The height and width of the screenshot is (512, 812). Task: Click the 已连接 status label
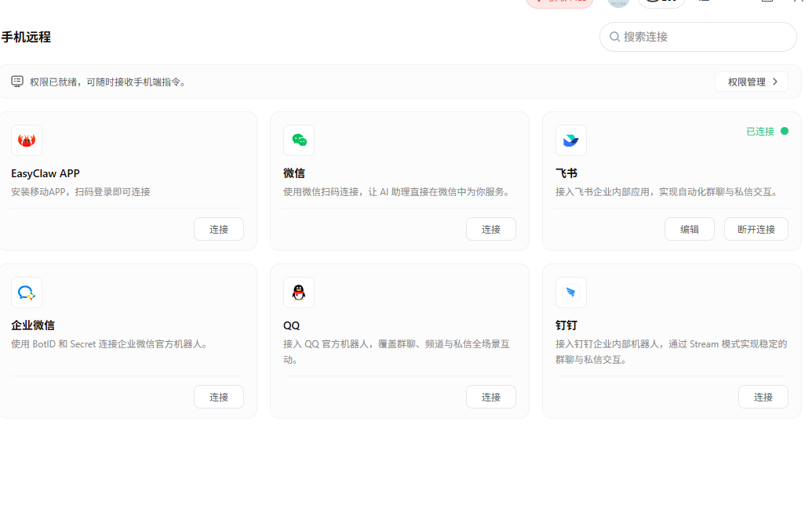pyautogui.click(x=760, y=132)
